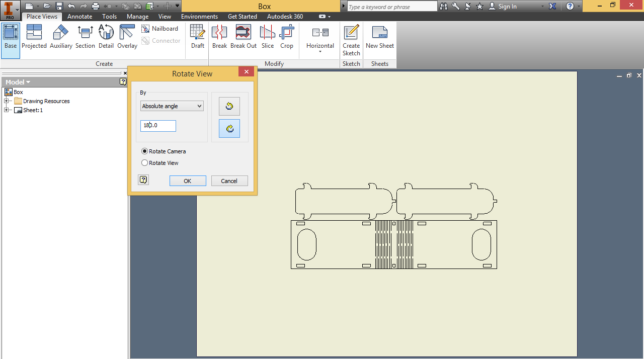Image resolution: width=644 pixels, height=359 pixels.
Task: Enable the Rotate Camera option
Action: pyautogui.click(x=145, y=151)
